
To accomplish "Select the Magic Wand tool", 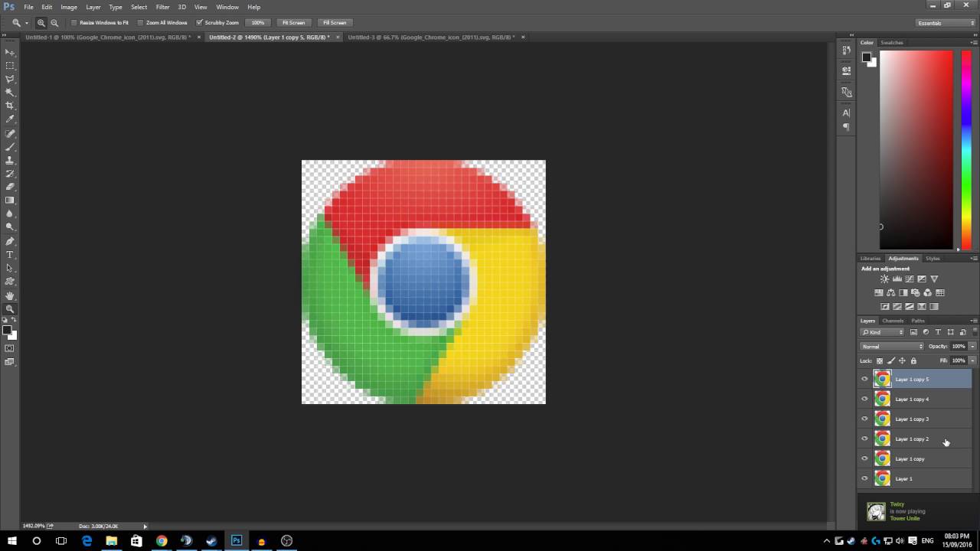I will pos(10,93).
